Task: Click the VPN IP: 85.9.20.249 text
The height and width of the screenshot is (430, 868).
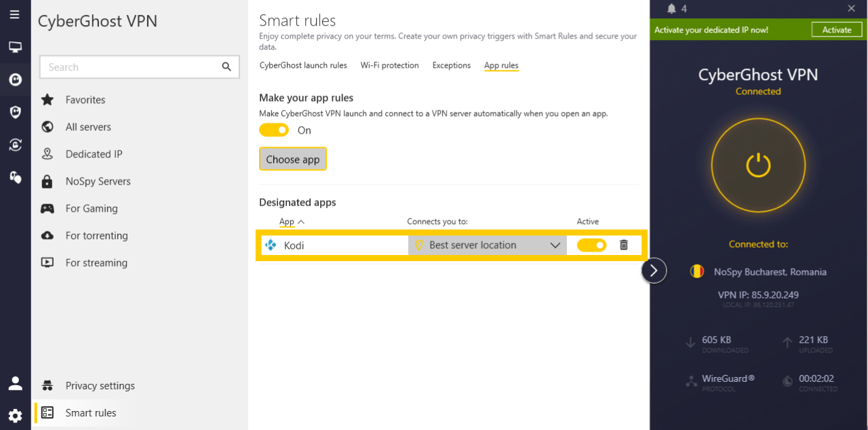Action: pyautogui.click(x=758, y=295)
